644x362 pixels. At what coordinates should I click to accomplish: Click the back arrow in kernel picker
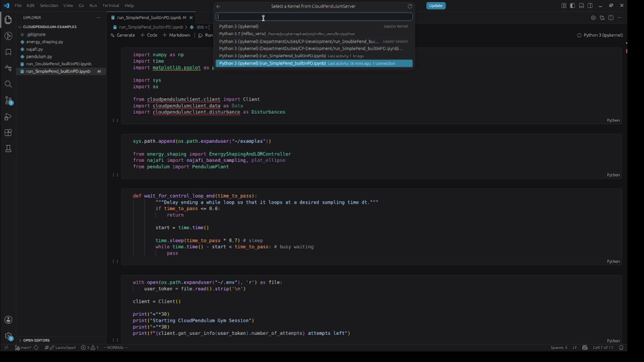click(218, 6)
